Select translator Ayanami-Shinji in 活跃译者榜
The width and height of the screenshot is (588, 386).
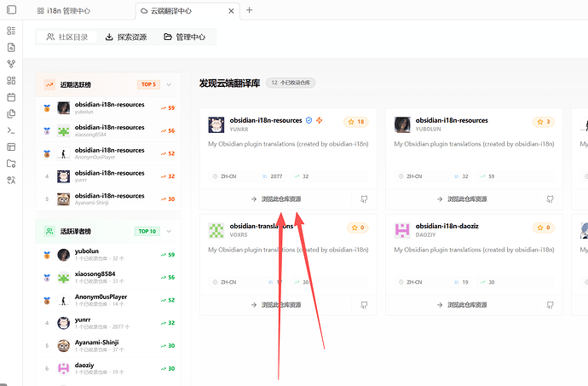108,346
